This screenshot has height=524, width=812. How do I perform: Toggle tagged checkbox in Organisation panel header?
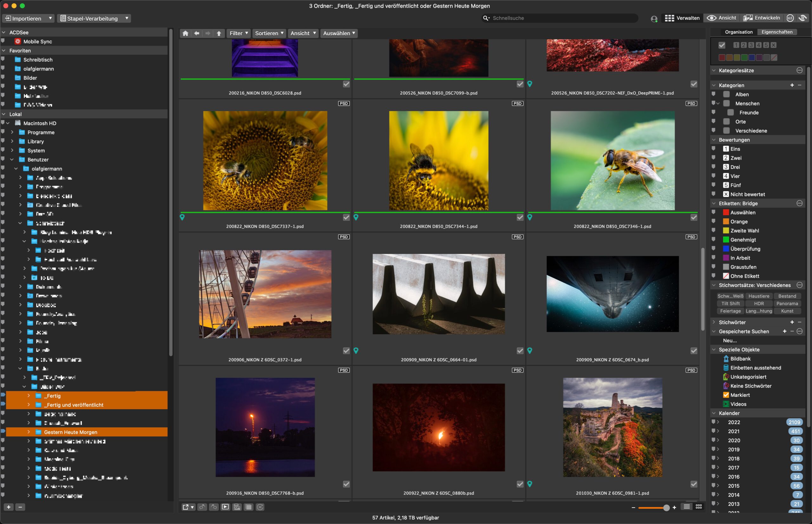[722, 45]
